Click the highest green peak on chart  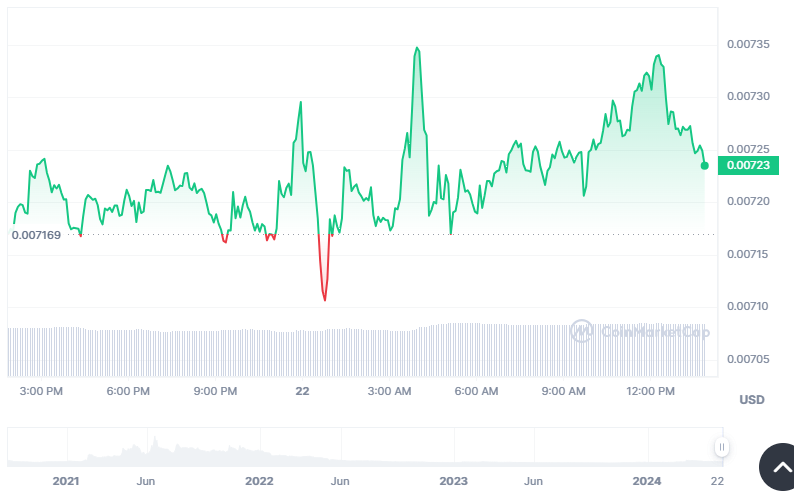click(416, 48)
